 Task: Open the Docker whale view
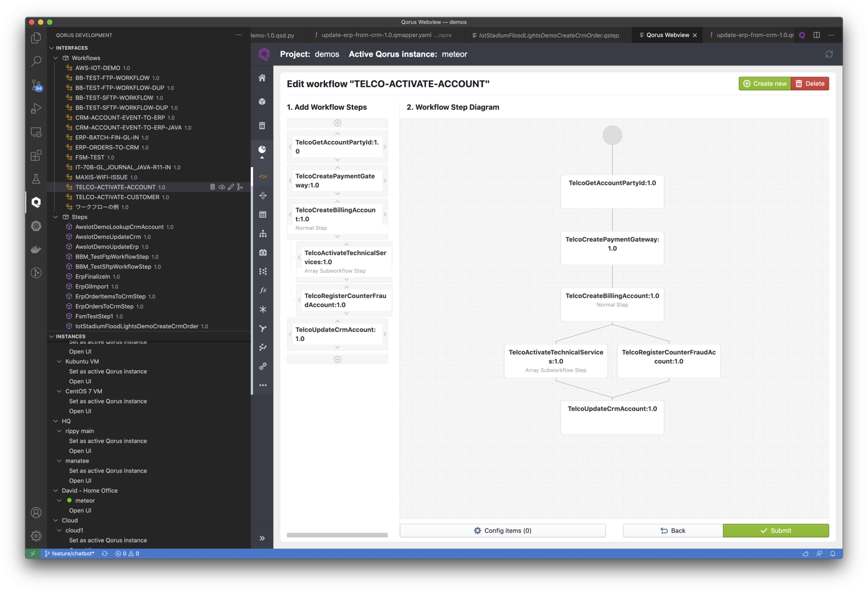(x=36, y=249)
